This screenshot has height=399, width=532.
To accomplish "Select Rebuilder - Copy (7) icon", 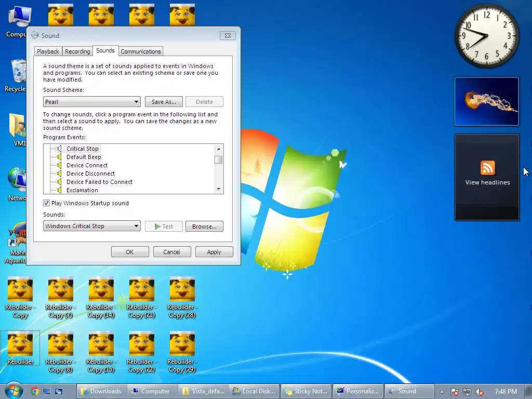I will (x=60, y=298).
